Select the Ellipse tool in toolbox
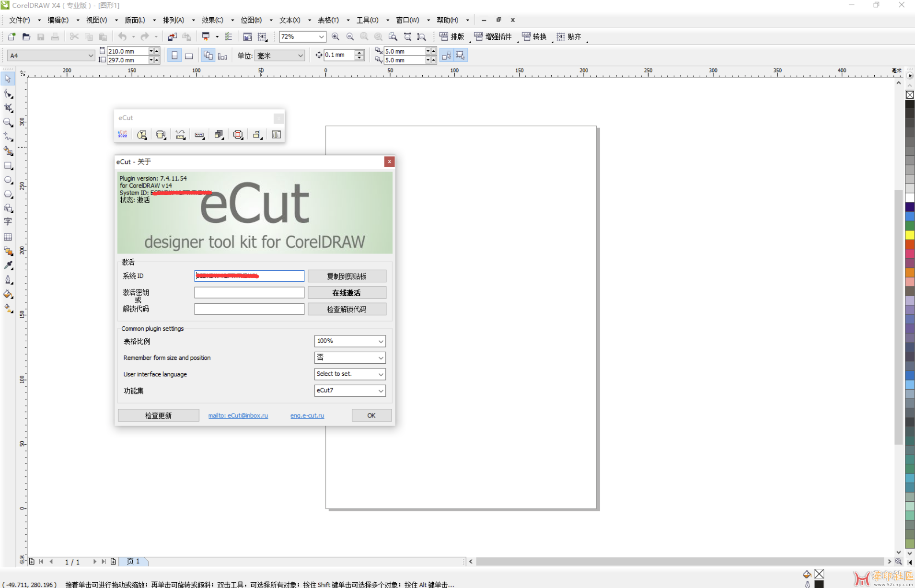The width and height of the screenshot is (915, 588). (x=8, y=180)
